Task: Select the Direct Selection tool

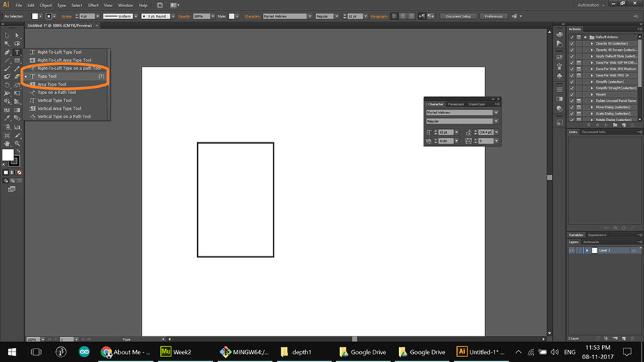Action: (17, 35)
